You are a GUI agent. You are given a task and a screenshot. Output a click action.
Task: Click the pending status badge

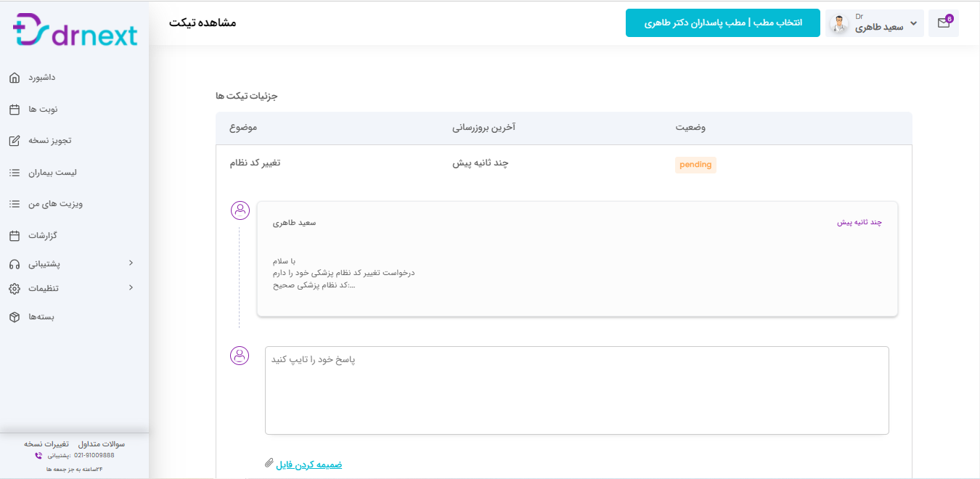click(695, 165)
